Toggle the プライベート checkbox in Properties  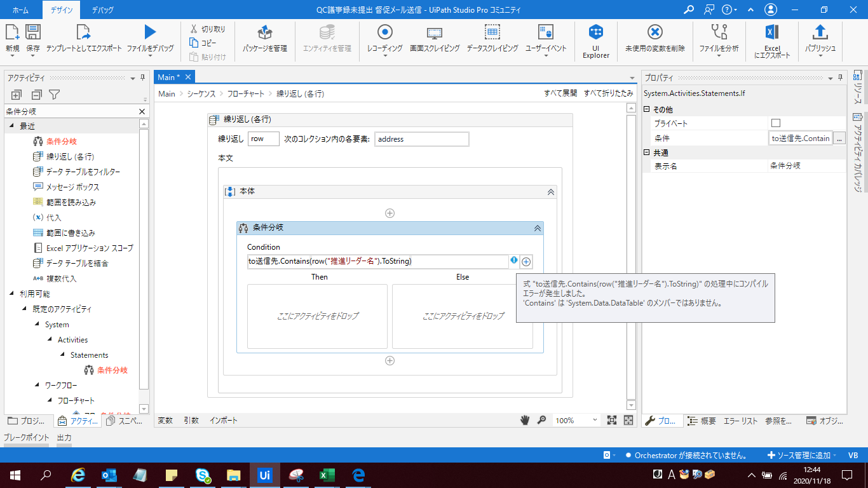click(x=776, y=123)
